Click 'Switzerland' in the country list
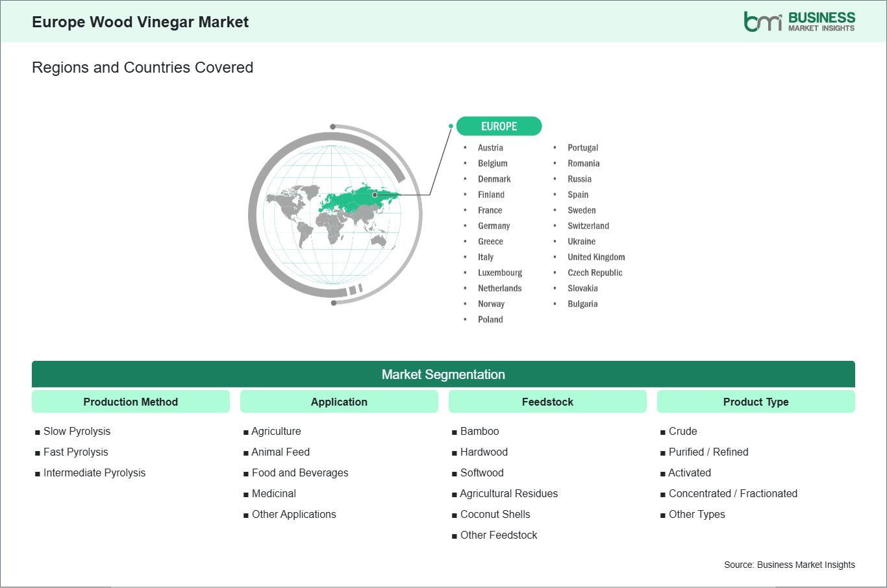Screen dimensions: 887x588 tap(588, 226)
